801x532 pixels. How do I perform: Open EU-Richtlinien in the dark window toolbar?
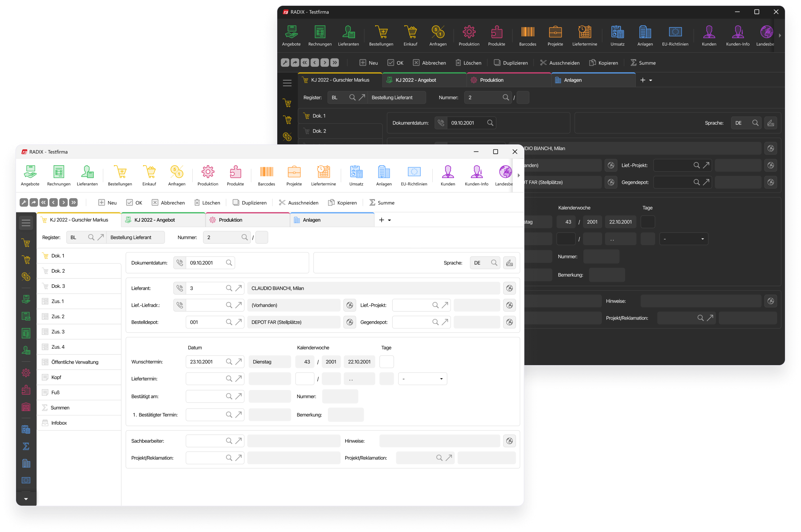[675, 36]
